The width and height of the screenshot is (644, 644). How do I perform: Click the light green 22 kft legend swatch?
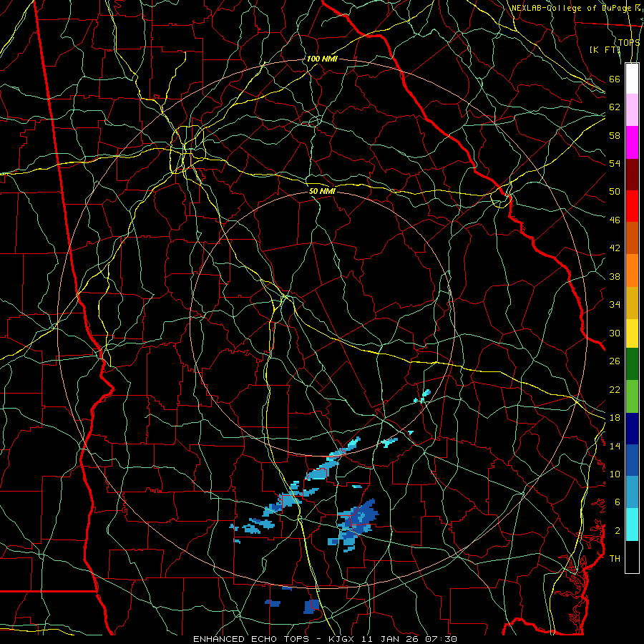tap(632, 396)
